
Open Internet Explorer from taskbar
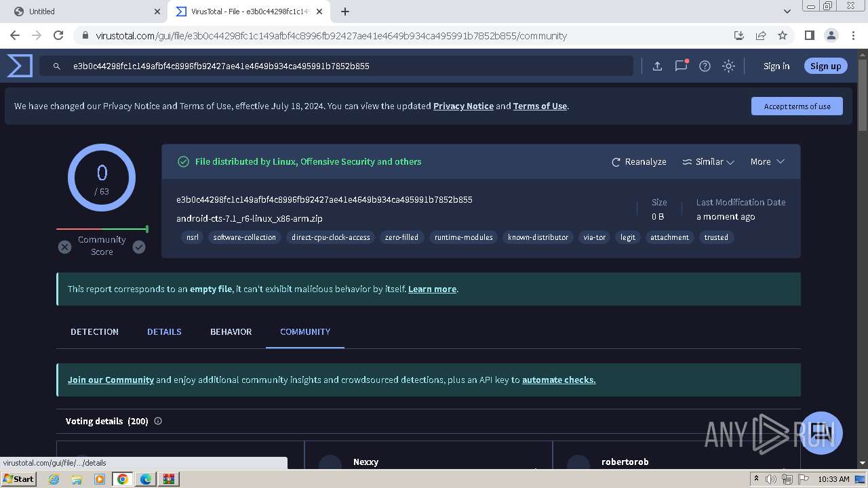point(54,479)
